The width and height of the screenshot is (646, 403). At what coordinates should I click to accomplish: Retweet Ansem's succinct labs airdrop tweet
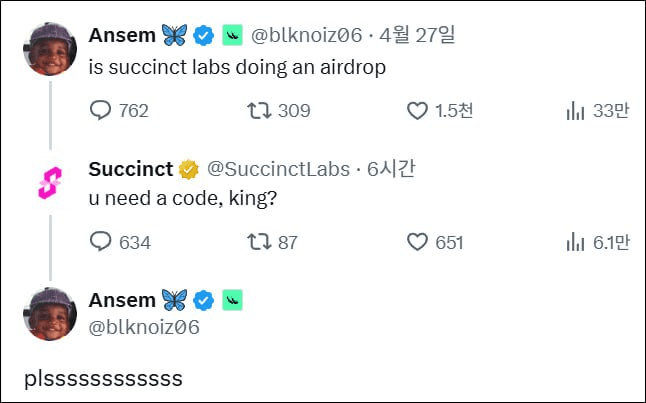pyautogui.click(x=259, y=111)
